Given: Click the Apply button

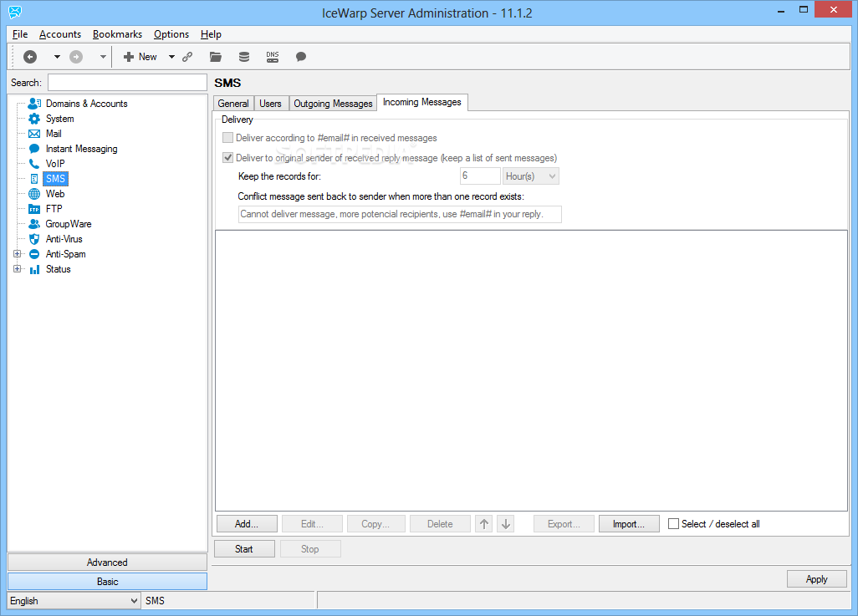Looking at the screenshot, I should coord(817,578).
